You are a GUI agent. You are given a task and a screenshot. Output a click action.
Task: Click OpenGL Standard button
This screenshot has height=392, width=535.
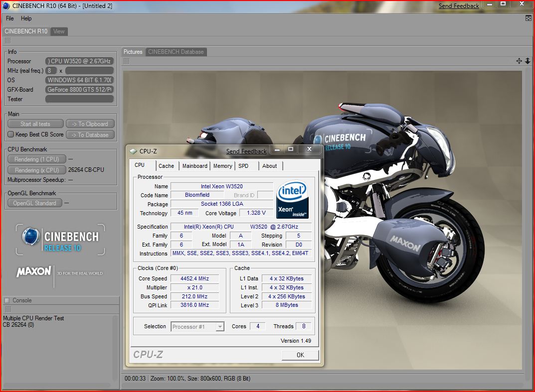pyautogui.click(x=35, y=203)
